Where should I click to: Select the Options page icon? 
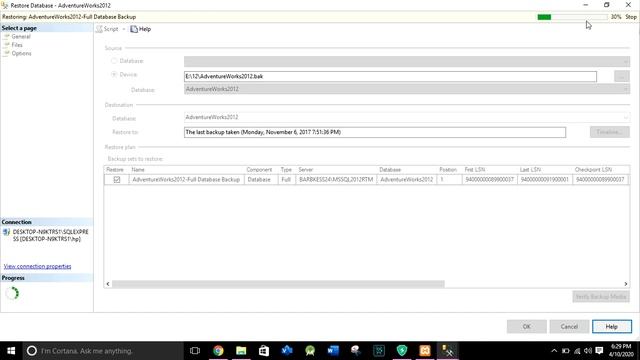coord(7,53)
